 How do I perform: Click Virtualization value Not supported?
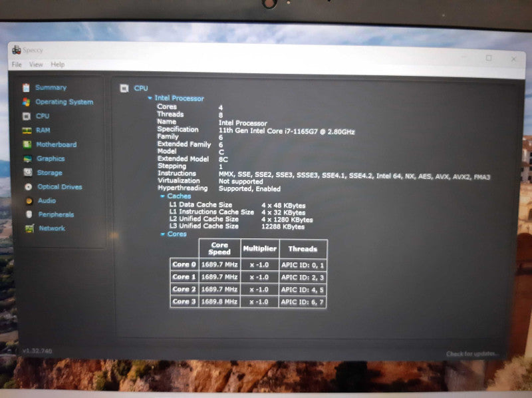click(x=241, y=181)
